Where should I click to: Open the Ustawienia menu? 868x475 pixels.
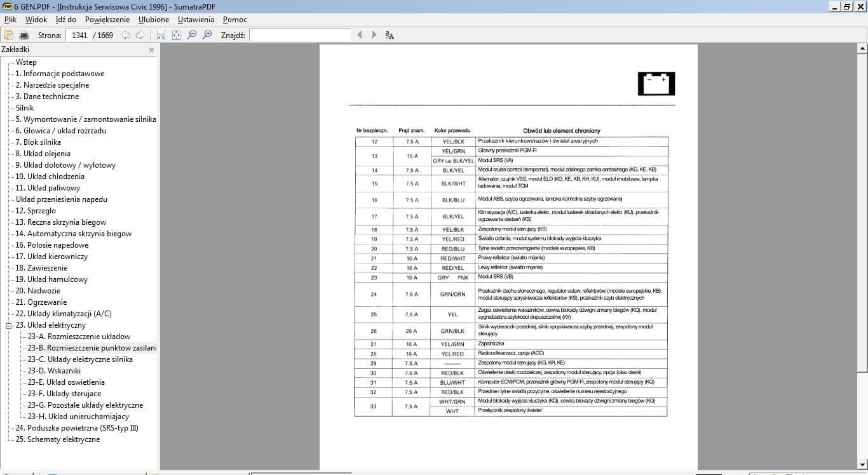(196, 20)
